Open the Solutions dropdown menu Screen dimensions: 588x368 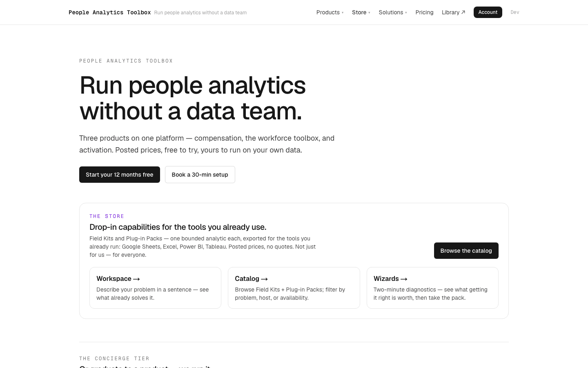click(x=393, y=12)
